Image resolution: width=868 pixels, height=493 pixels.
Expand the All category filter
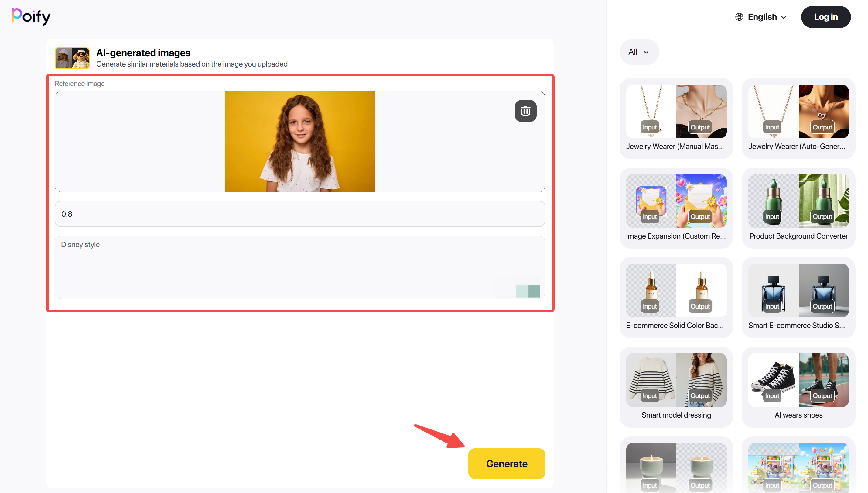click(x=639, y=52)
